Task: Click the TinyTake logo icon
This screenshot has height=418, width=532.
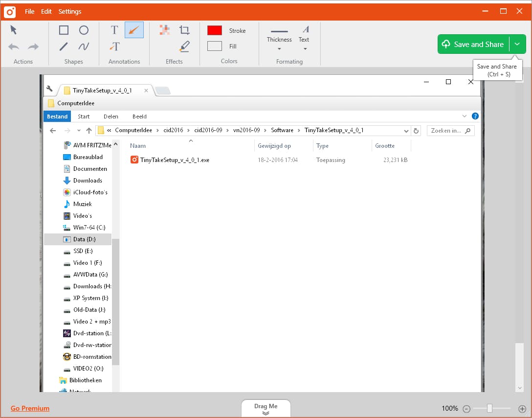Action: coord(10,12)
